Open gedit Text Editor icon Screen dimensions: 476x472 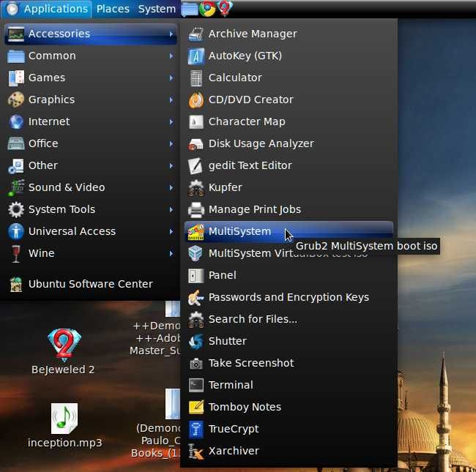pos(196,165)
